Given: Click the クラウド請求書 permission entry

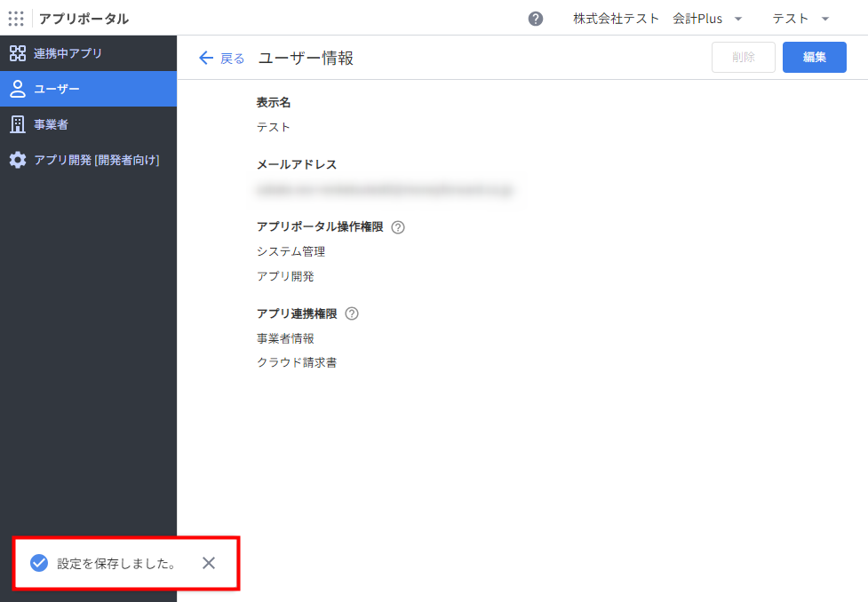Looking at the screenshot, I should tap(297, 362).
